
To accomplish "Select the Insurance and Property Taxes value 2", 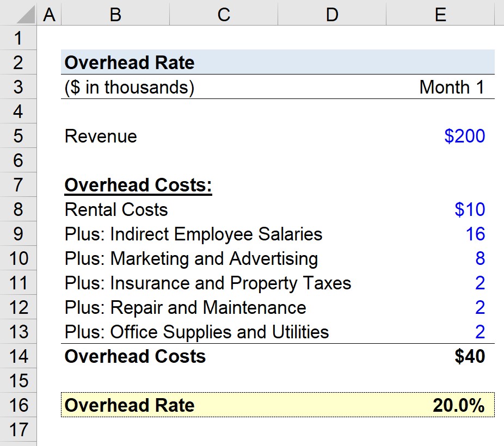I will 441,283.
